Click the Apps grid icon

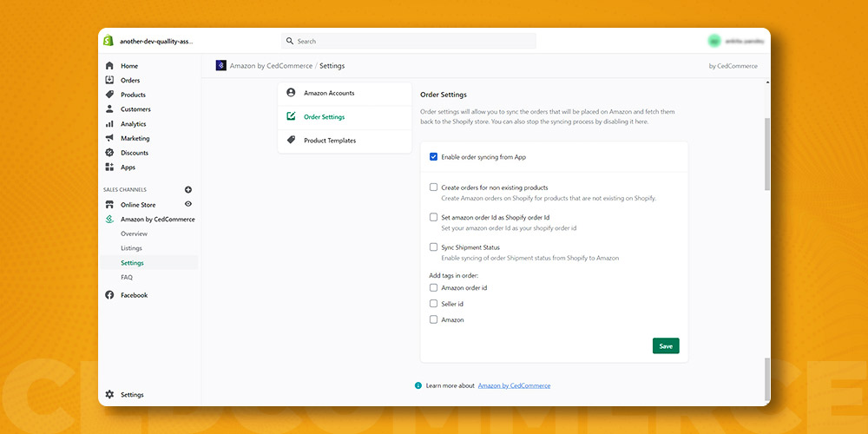109,168
